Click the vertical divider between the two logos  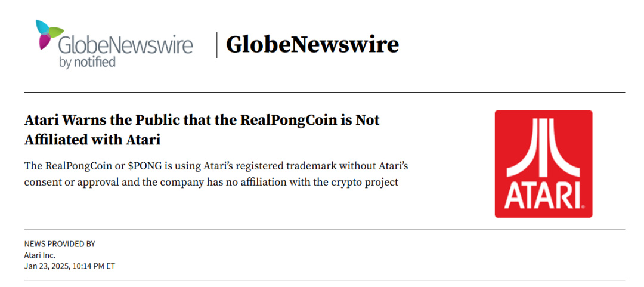(x=216, y=45)
